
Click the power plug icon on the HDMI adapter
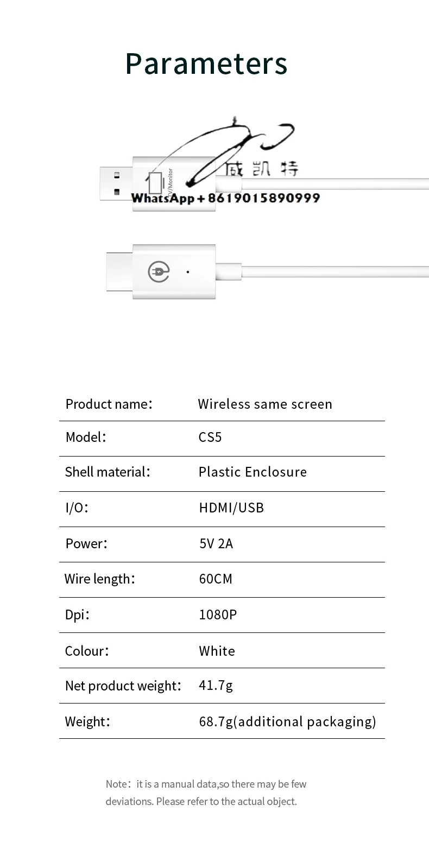(159, 271)
